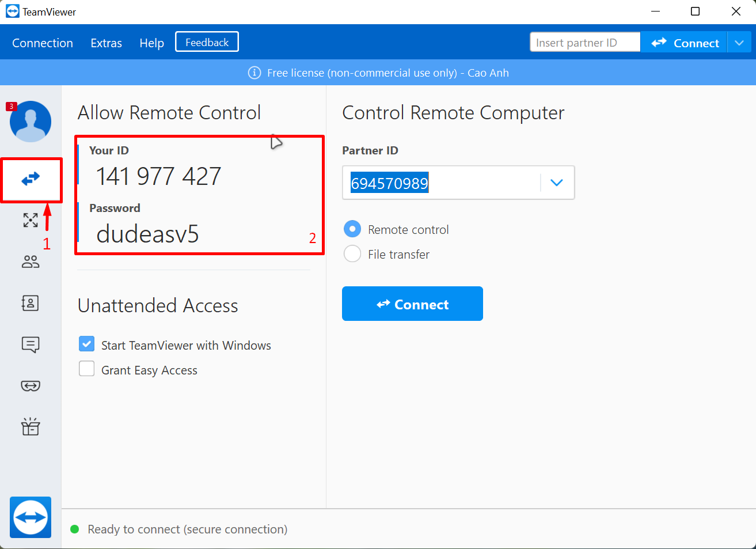
Task: Open the Remote Management sidebar icon
Action: click(31, 220)
